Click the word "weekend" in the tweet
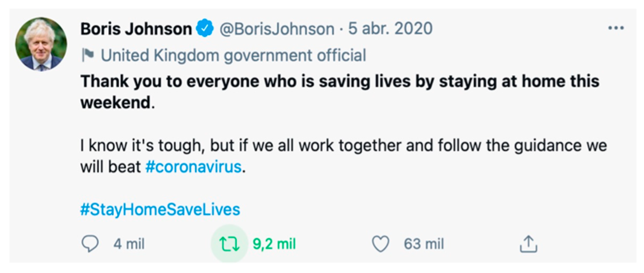 point(116,103)
